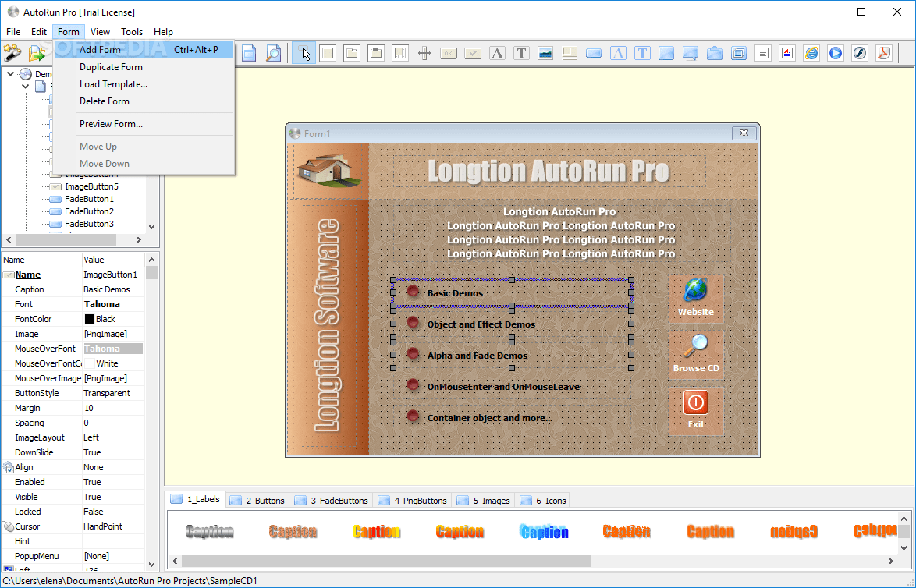Select the grey checkmark button tool
Screen dimensions: 916x588
click(x=473, y=53)
